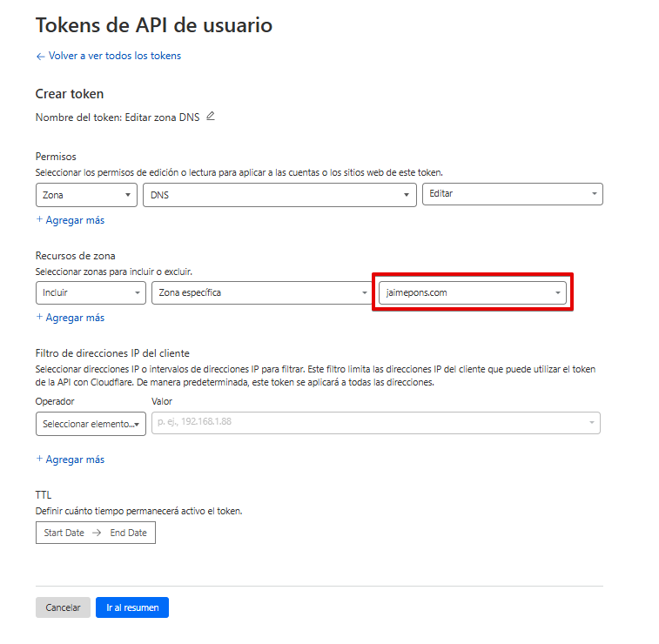659x644 pixels.
Task: Click the pencil icon to edit token name
Action: point(210,117)
